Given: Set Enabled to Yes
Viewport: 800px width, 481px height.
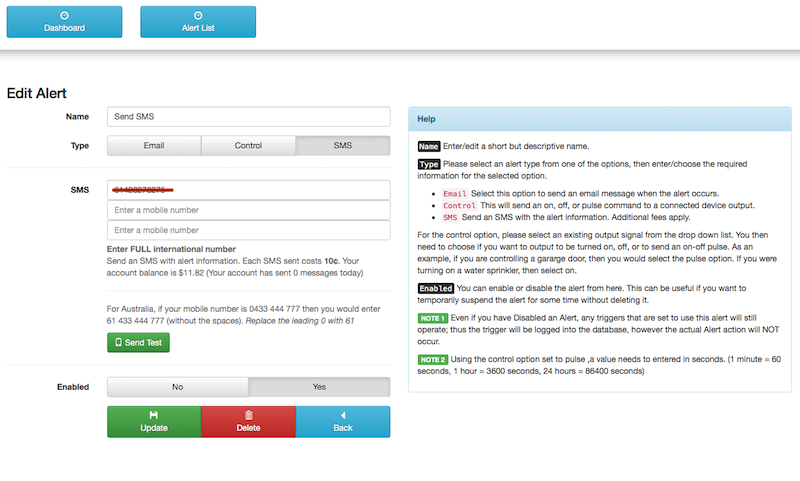Looking at the screenshot, I should 319,387.
